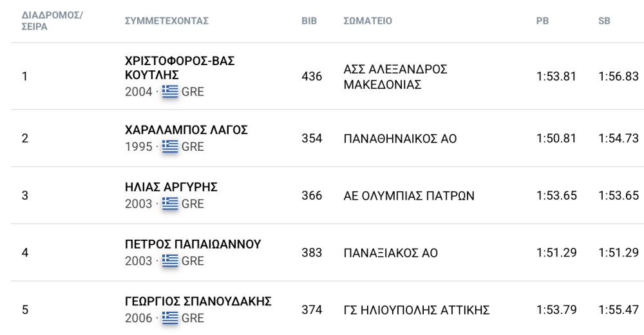Sort by the ΔΙΑΔΡΟΜΟΣ/ΣΕΙΡΑ column header
This screenshot has width=644, height=335.
pos(52,21)
